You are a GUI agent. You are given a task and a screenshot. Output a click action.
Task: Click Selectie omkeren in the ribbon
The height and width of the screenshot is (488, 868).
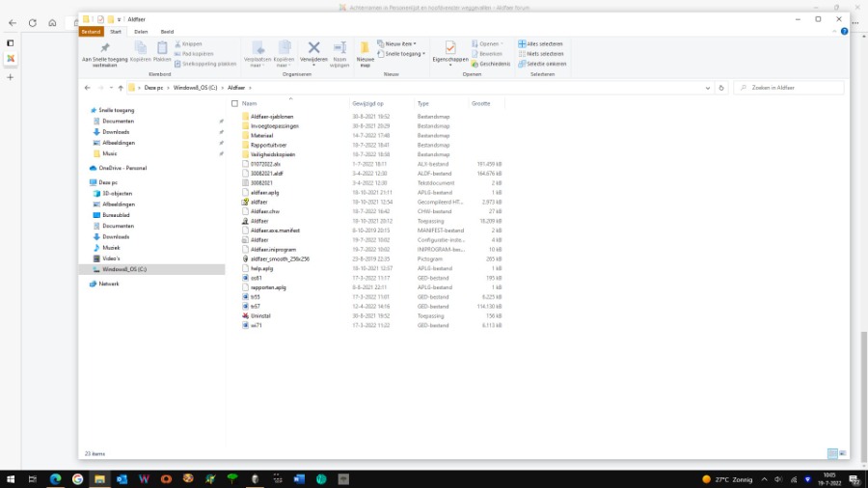[546, 64]
